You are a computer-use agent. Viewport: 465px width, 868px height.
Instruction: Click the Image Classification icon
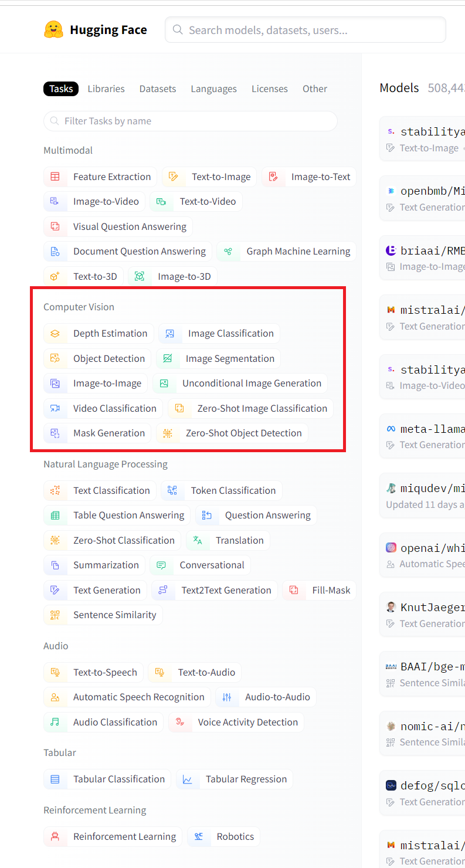[x=170, y=333]
